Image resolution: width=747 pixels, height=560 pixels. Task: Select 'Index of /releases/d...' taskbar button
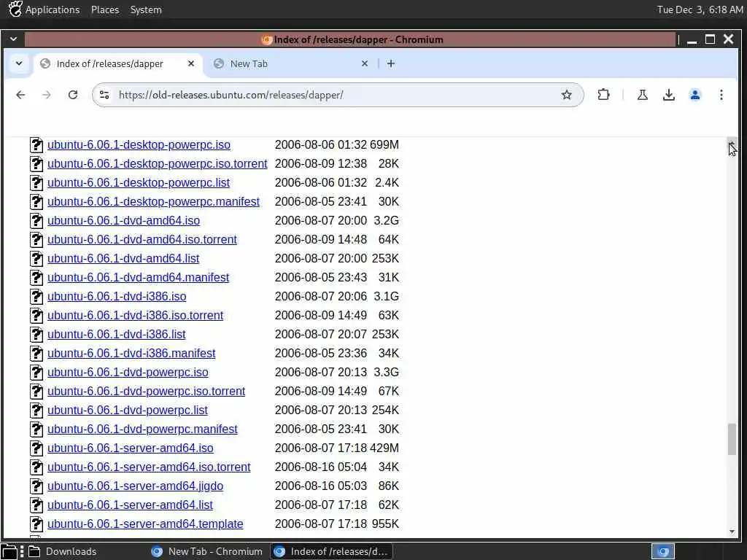(332, 551)
